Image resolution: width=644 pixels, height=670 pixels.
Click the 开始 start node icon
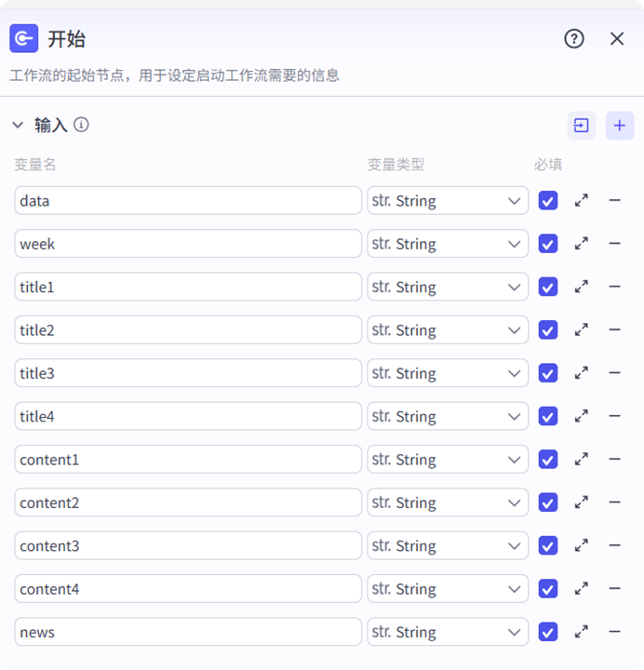pyautogui.click(x=24, y=38)
